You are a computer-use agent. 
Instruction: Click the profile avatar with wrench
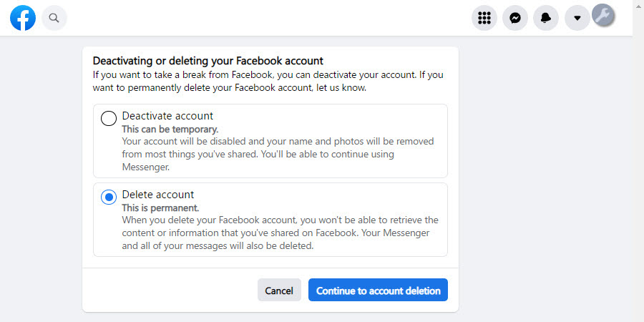(x=603, y=14)
